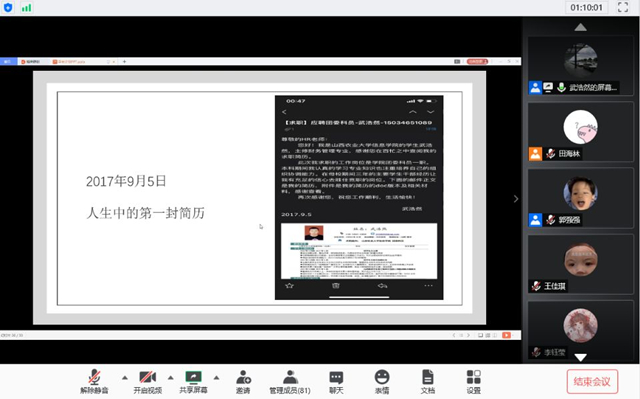
Task: Open share options arrow beside 共享屏幕
Action: tap(217, 378)
